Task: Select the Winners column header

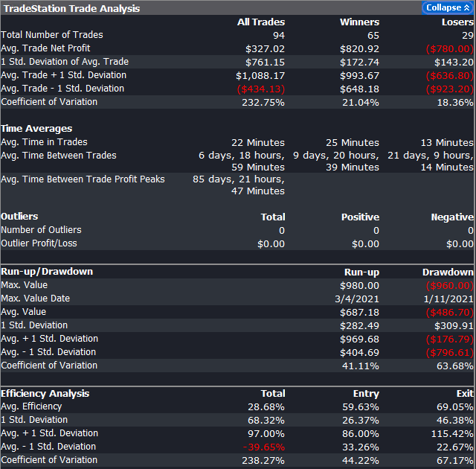Action: click(359, 22)
